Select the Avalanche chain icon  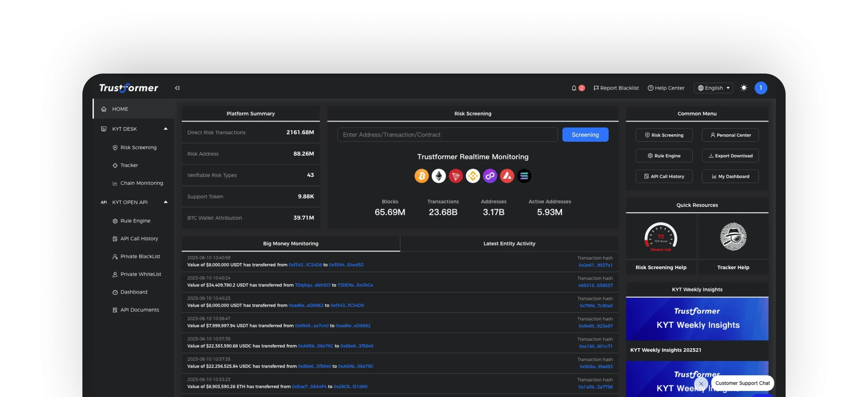[x=507, y=176]
